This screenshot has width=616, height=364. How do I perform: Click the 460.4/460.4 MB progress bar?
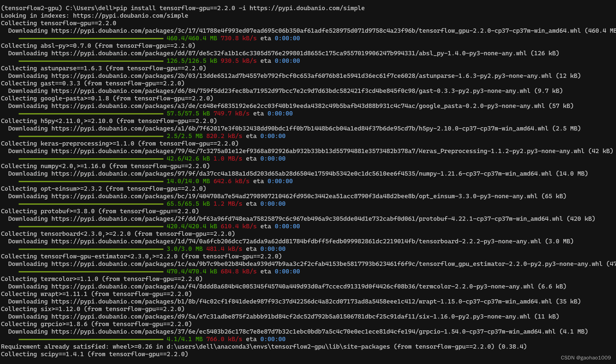click(x=91, y=38)
